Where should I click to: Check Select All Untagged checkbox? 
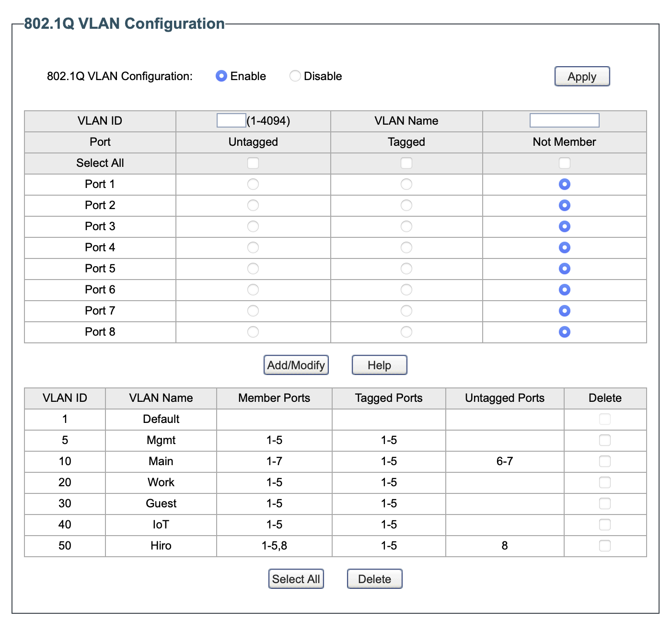[253, 163]
